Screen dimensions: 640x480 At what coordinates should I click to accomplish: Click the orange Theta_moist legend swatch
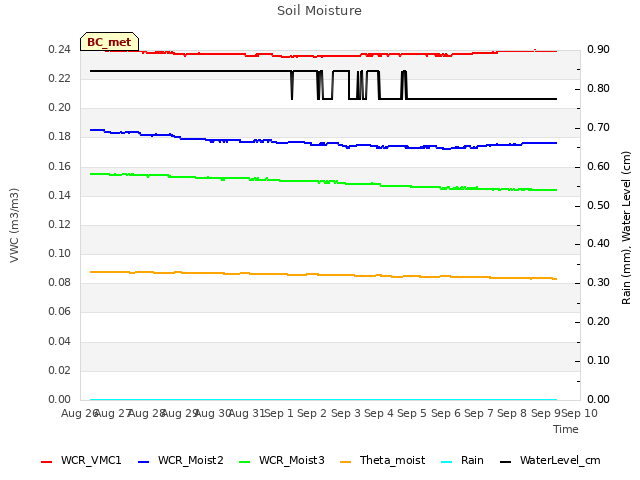pyautogui.click(x=345, y=462)
